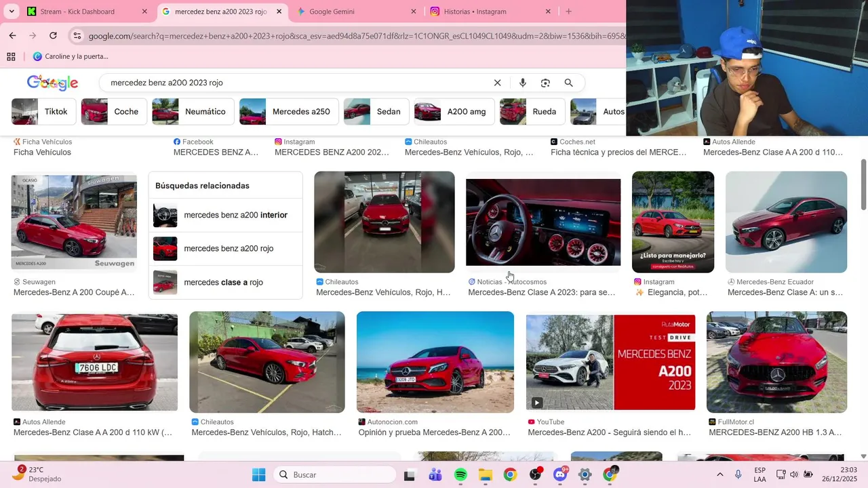Open the YouTube Test Drive A200 2023 thumbnail
Screen dimensions: 868x488
(610, 362)
